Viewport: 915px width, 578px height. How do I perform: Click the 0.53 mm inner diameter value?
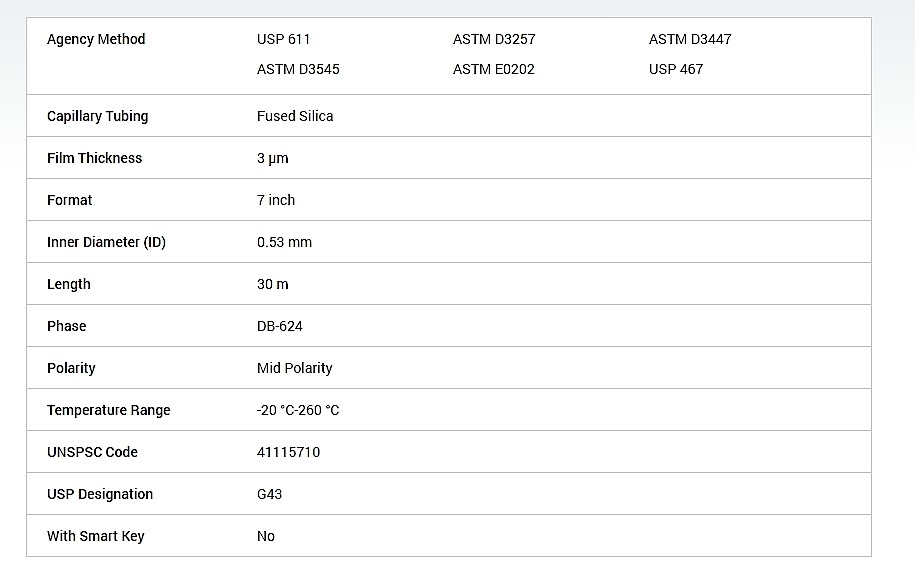284,242
